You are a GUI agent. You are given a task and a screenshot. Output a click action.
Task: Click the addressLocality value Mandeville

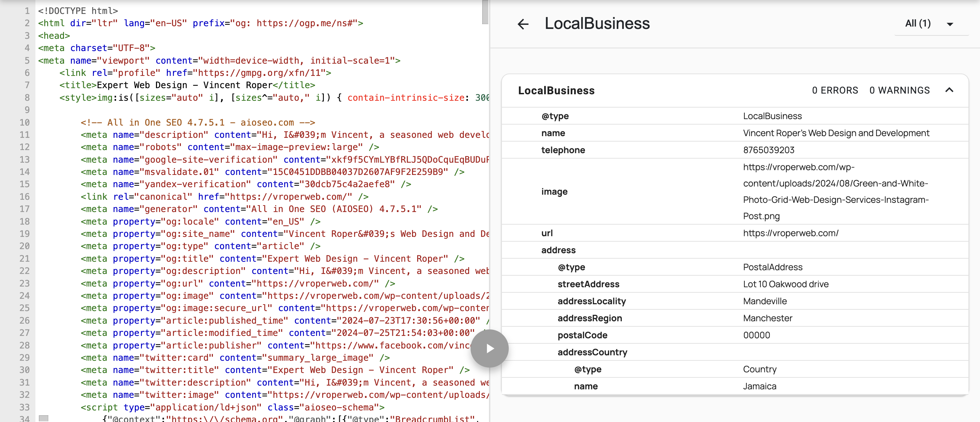click(x=765, y=301)
